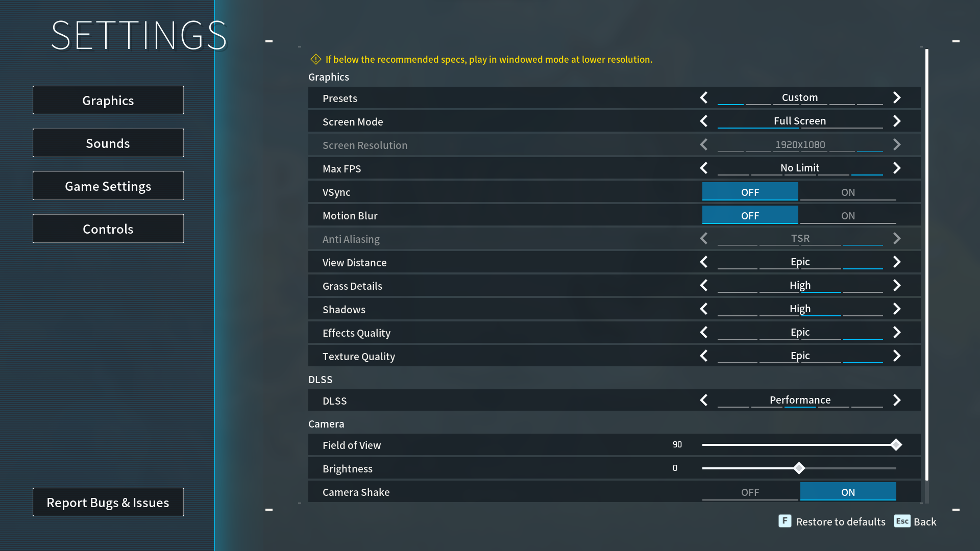Image resolution: width=980 pixels, height=551 pixels.
Task: Click the yellow warning icon above Graphics
Action: (x=316, y=59)
